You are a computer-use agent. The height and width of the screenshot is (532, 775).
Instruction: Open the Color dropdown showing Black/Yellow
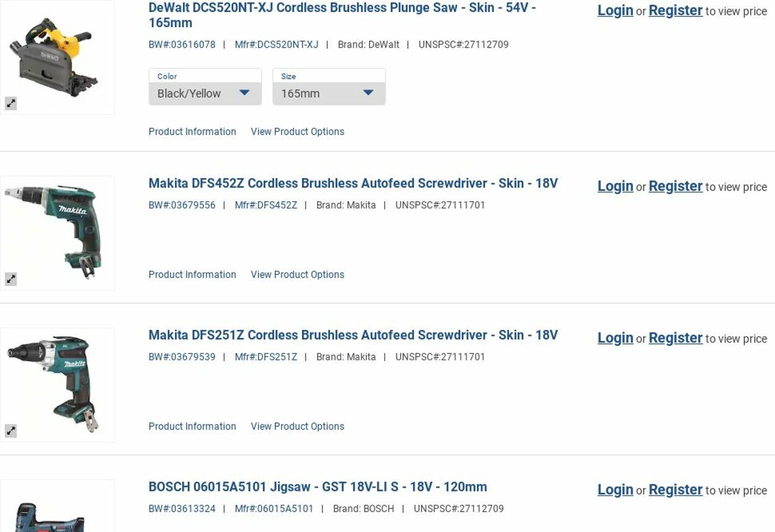(205, 93)
